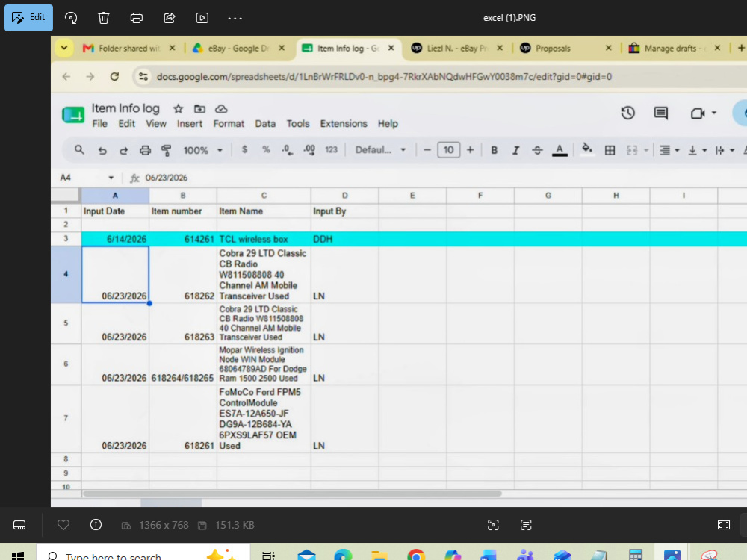Reload the spreadsheet page
Image resolution: width=747 pixels, height=560 pixels.
(x=114, y=77)
